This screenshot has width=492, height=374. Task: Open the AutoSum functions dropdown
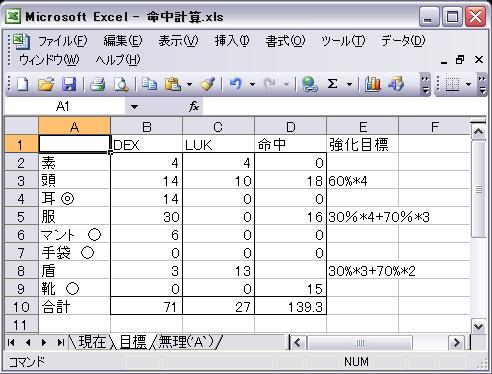click(349, 84)
